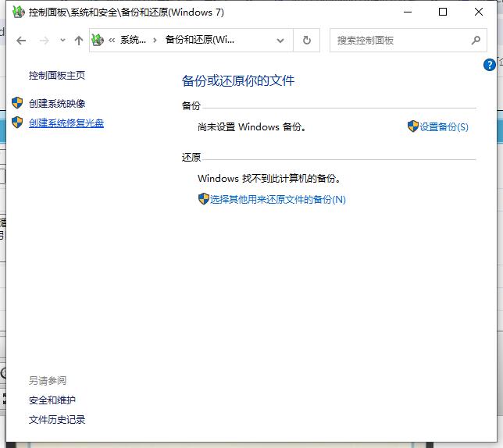Click shield icon beside 创建系统修复光盘
The width and height of the screenshot is (503, 448).
tap(17, 123)
